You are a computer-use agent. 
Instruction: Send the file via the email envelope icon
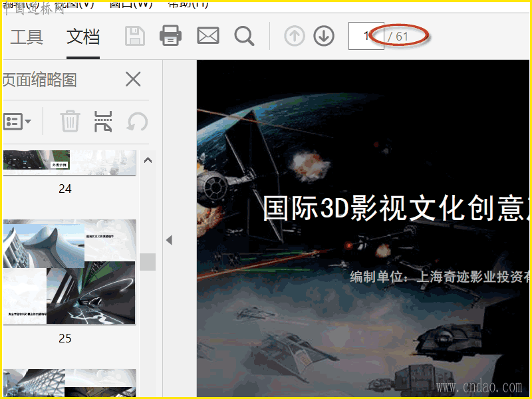pos(208,36)
